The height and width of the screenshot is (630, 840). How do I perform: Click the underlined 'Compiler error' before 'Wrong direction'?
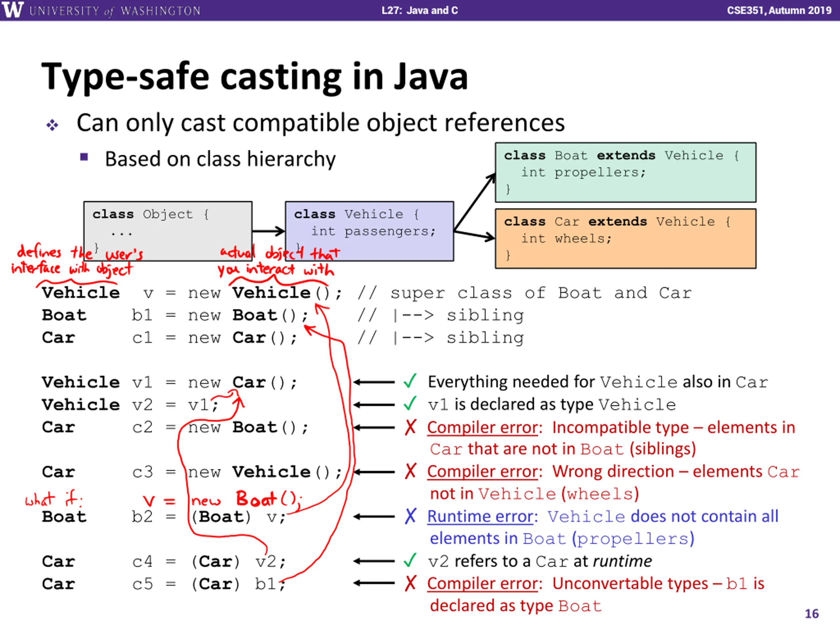coord(483,472)
